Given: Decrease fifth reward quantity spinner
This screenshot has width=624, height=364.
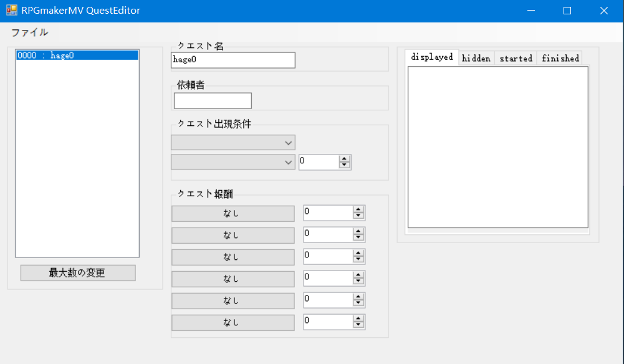Looking at the screenshot, I should tap(358, 304).
